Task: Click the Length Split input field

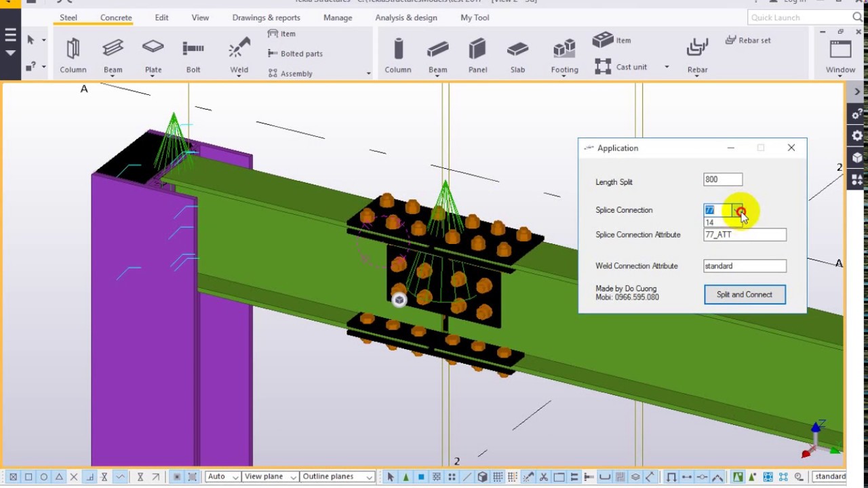Action: pos(723,180)
